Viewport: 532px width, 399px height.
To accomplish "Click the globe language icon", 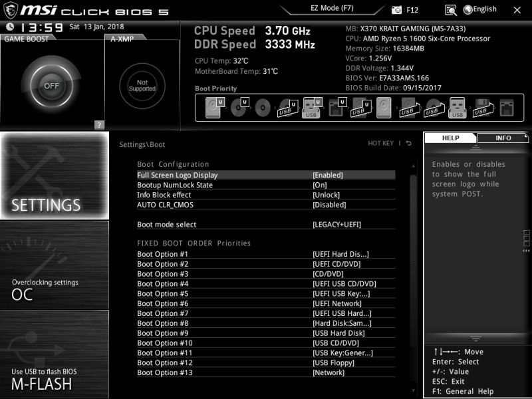I will coord(468,10).
